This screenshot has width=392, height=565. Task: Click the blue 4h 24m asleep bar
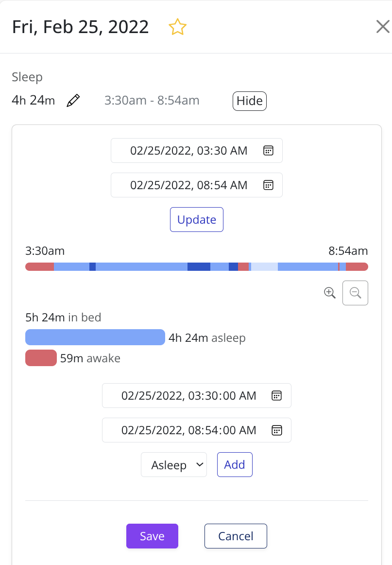click(95, 337)
